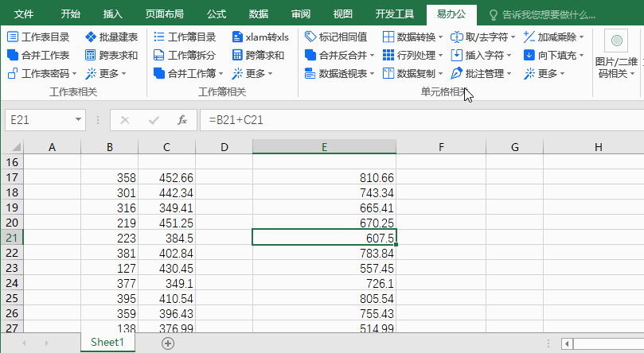Image resolution: width=644 pixels, height=353 pixels.
Task: Click previous sheet navigation arrow
Action: 24,343
